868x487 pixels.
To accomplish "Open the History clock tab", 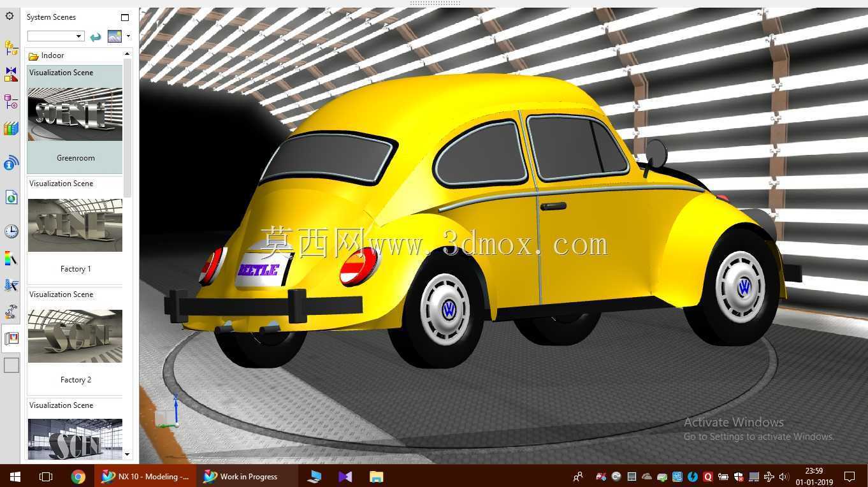I will point(11,231).
